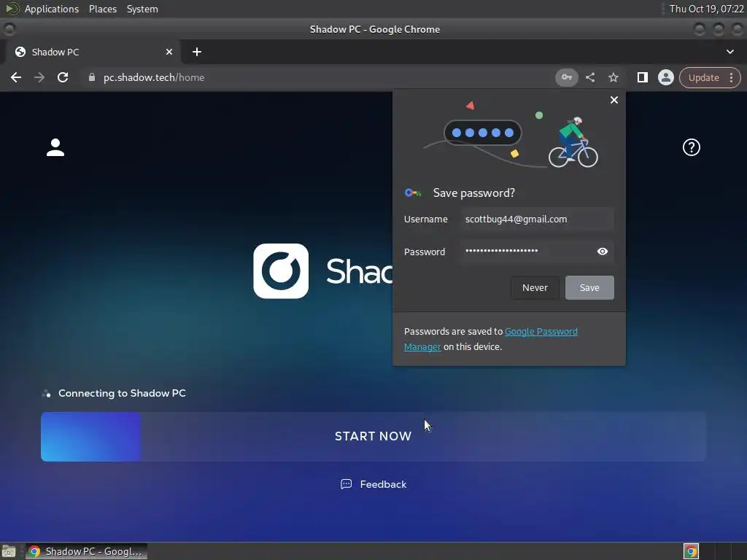Click the Feedback chat bubble icon
The width and height of the screenshot is (747, 560).
(347, 484)
